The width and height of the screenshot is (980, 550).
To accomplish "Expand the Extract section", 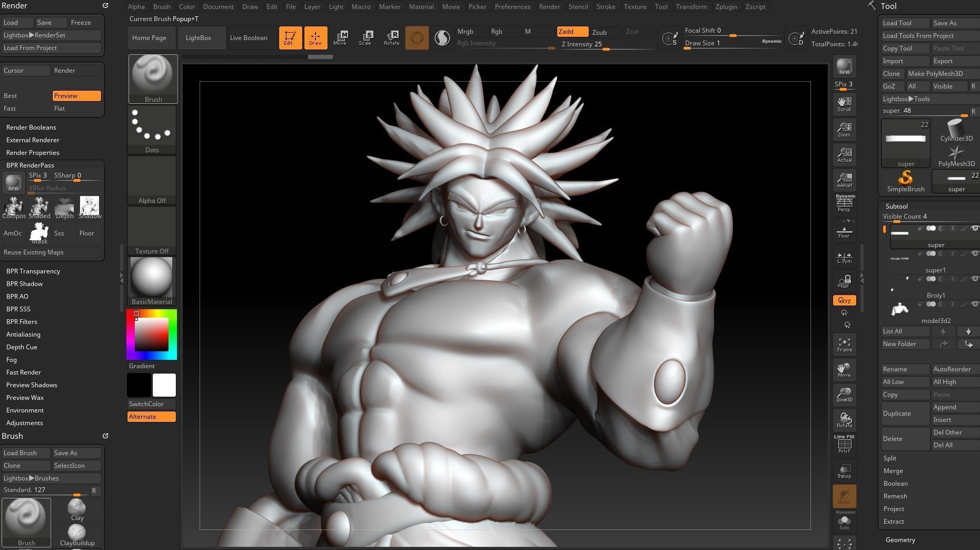I will [x=894, y=522].
